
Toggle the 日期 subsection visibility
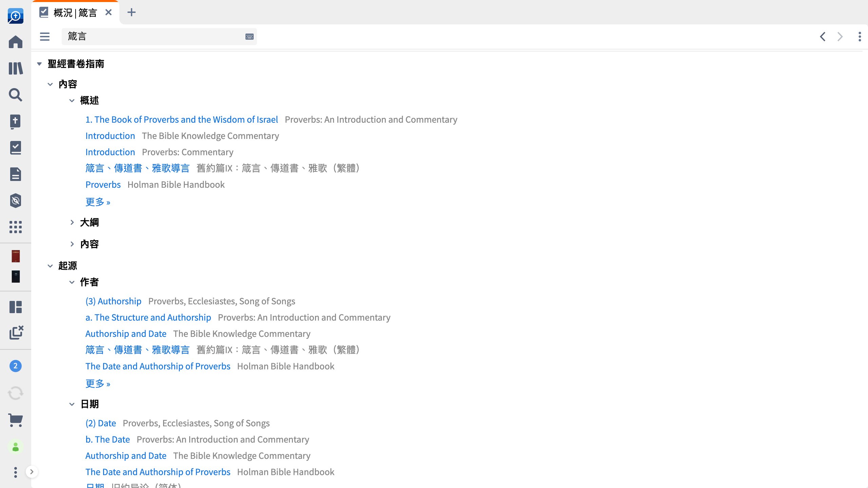click(72, 403)
